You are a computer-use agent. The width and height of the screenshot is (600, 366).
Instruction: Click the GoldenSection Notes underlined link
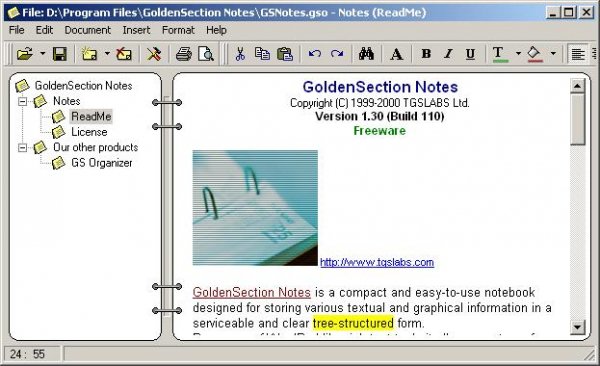251,292
